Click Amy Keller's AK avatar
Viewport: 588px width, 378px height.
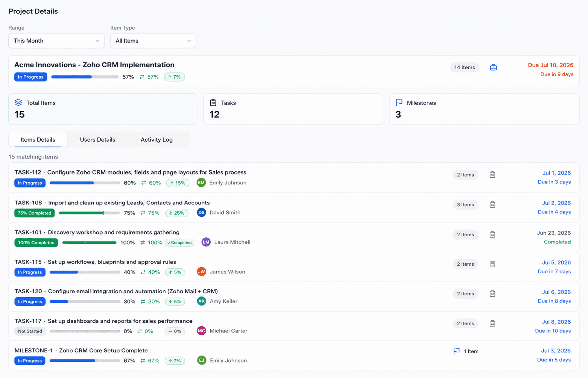click(202, 301)
